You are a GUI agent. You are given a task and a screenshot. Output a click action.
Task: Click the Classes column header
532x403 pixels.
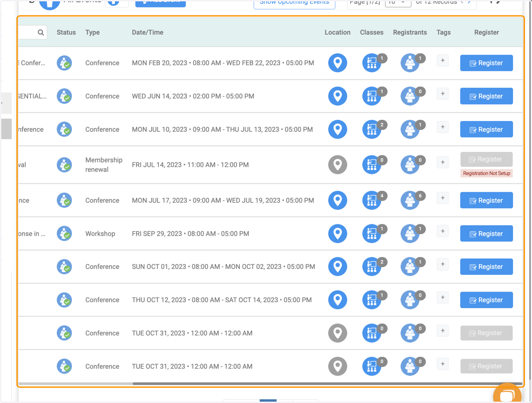click(x=372, y=32)
